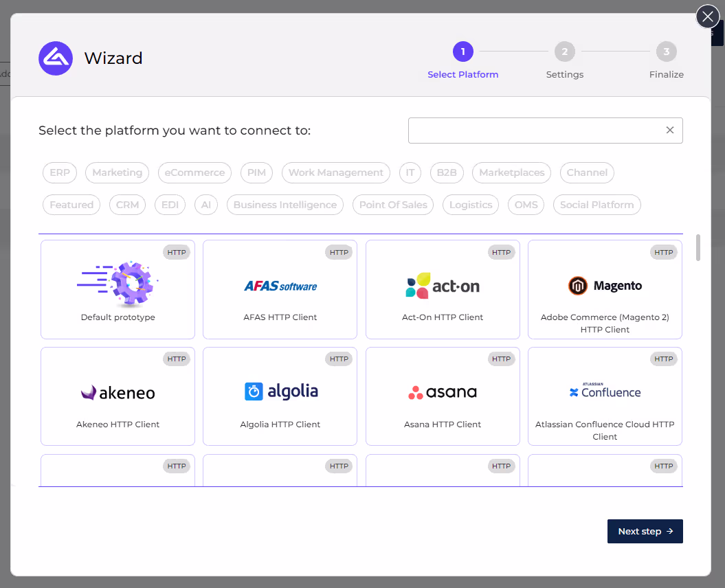
Task: Filter by Point Of Sales category
Action: (x=393, y=205)
